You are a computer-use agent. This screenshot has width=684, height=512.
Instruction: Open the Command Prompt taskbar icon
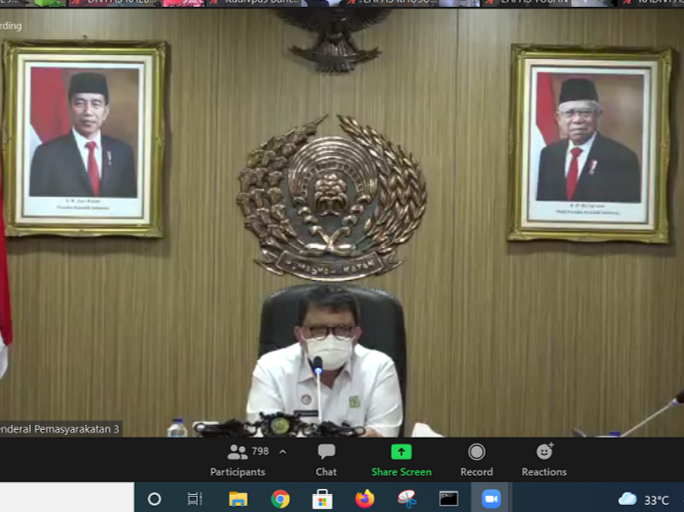coord(448,499)
